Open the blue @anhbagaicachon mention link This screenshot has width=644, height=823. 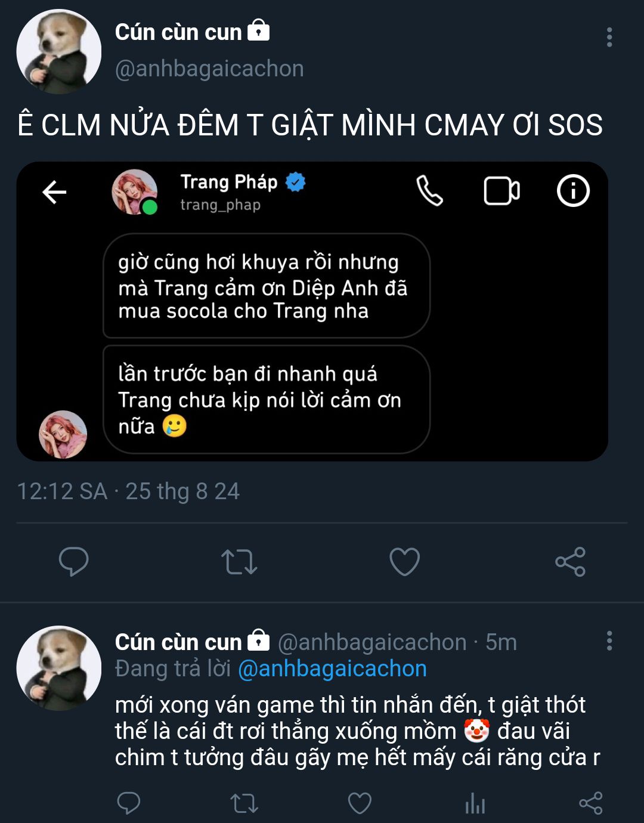332,669
